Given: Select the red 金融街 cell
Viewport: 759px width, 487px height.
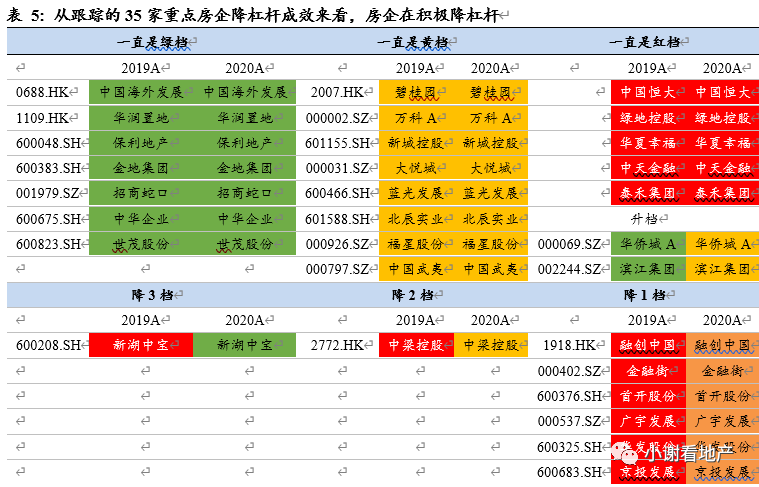Looking at the screenshot, I should pyautogui.click(x=648, y=371).
